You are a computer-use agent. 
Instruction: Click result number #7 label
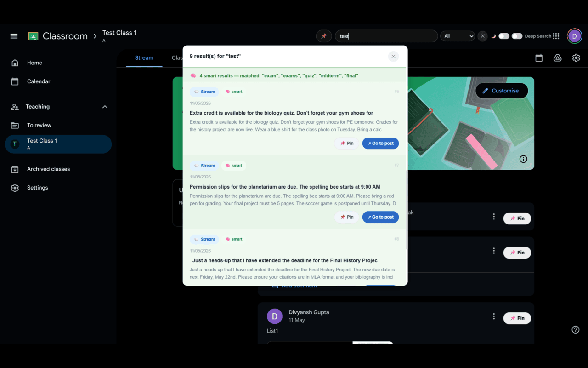[x=396, y=166]
